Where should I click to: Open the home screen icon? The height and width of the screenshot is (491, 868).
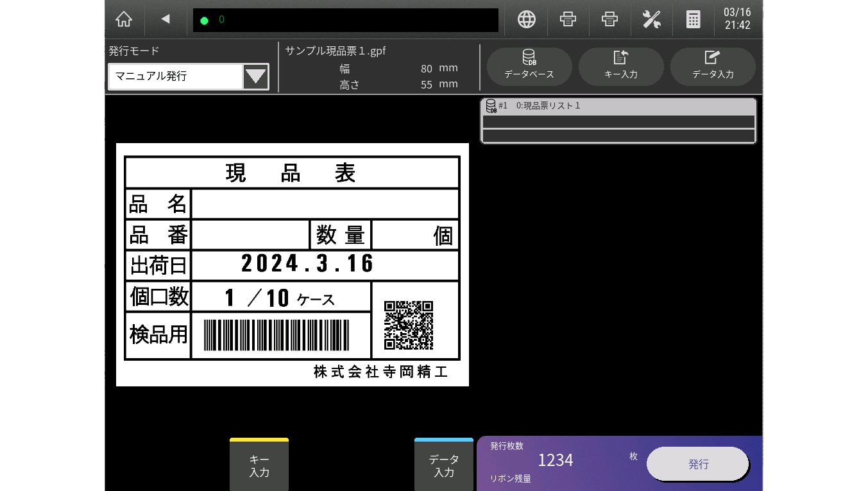[123, 19]
